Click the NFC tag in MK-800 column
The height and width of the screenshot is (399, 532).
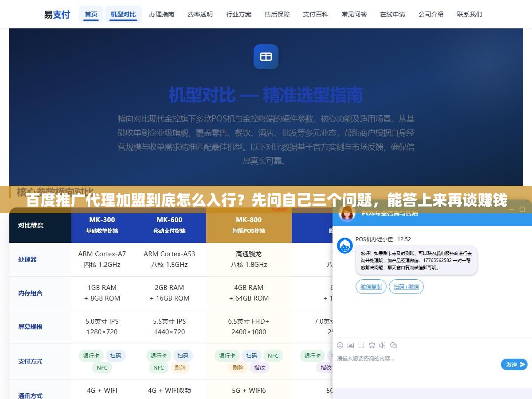coord(273,356)
